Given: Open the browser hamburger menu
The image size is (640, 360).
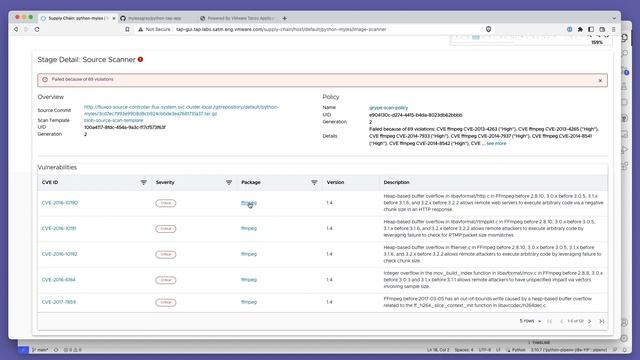Looking at the screenshot, I should 613,29.
